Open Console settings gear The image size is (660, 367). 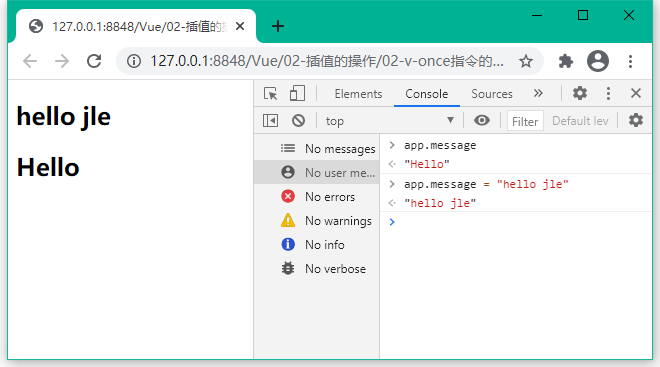click(x=636, y=120)
